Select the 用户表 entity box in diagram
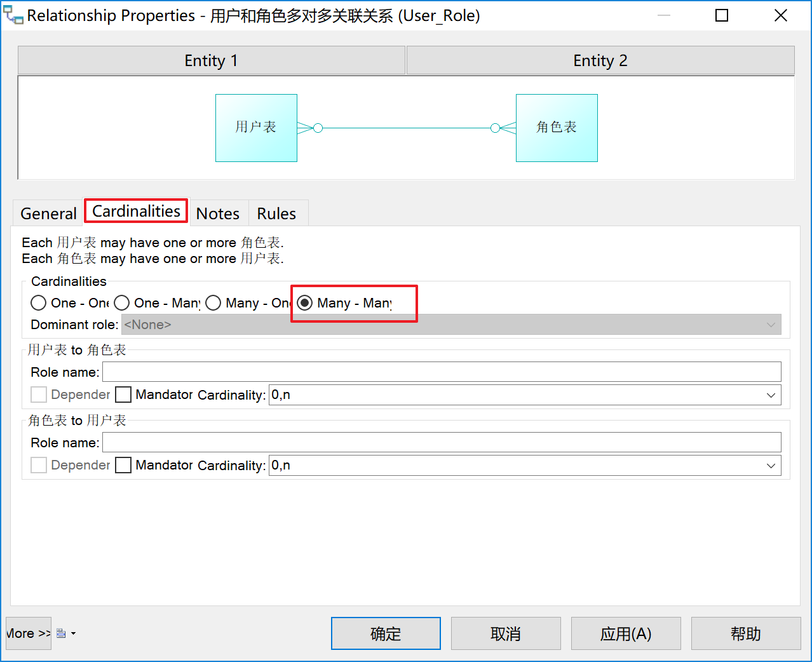 coord(256,128)
